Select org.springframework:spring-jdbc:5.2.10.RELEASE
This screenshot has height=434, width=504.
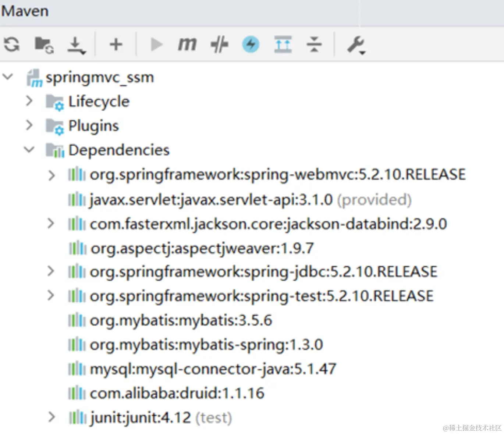click(x=264, y=272)
